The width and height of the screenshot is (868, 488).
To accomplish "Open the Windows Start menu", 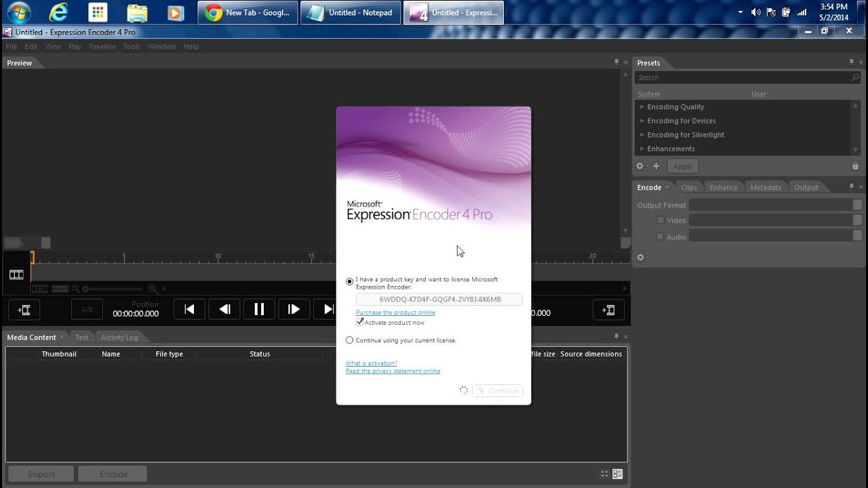I will (20, 12).
